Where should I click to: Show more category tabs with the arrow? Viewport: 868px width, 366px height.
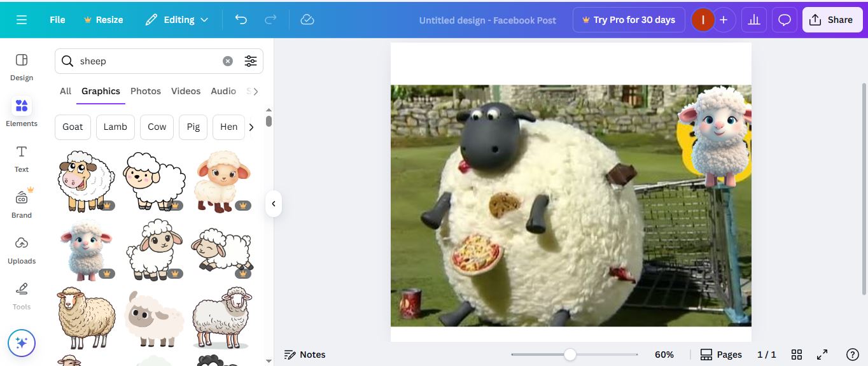(x=256, y=91)
